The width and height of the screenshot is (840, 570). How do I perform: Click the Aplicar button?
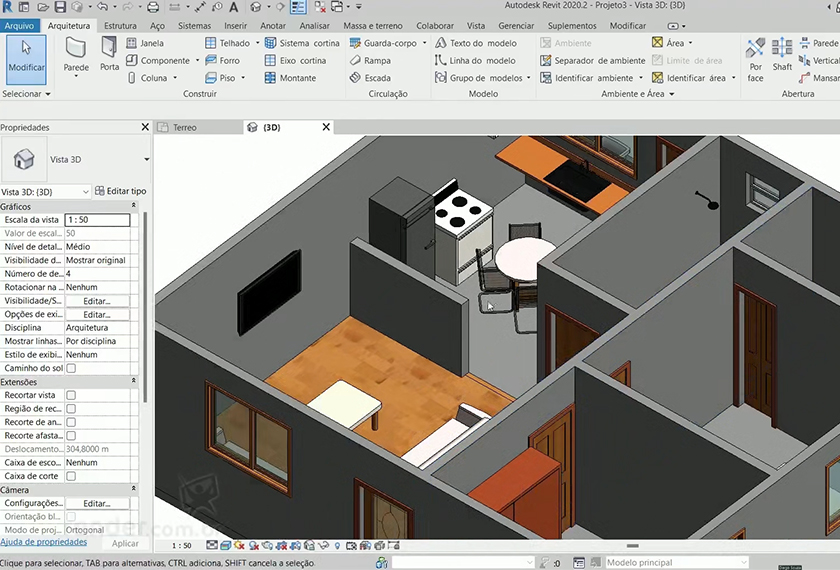tap(125, 543)
